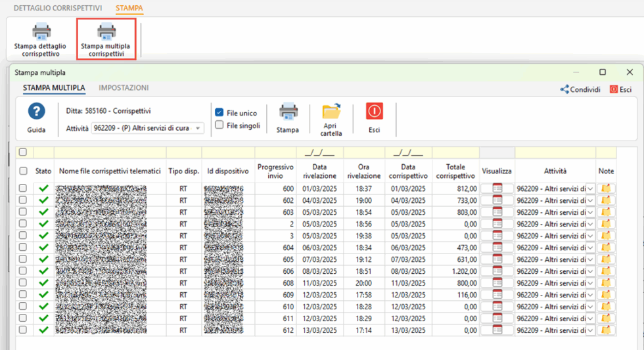The height and width of the screenshot is (350, 644).
Task: Visualizza document for progressivo 608
Action: (497, 283)
